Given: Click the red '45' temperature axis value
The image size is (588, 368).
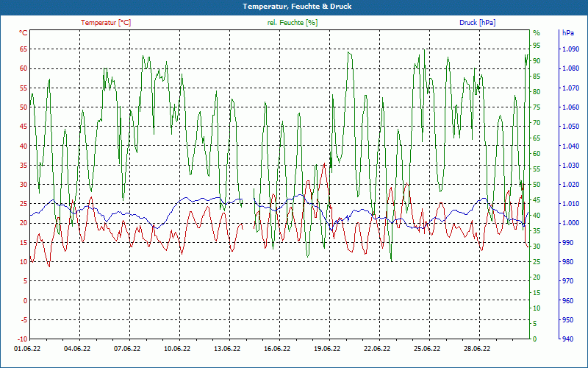Looking at the screenshot, I should click(24, 127).
